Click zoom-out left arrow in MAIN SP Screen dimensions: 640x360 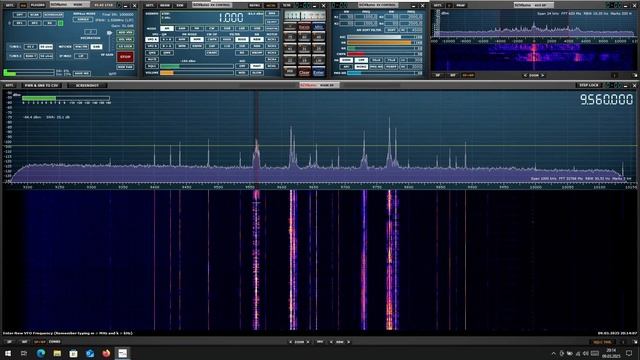291,342
